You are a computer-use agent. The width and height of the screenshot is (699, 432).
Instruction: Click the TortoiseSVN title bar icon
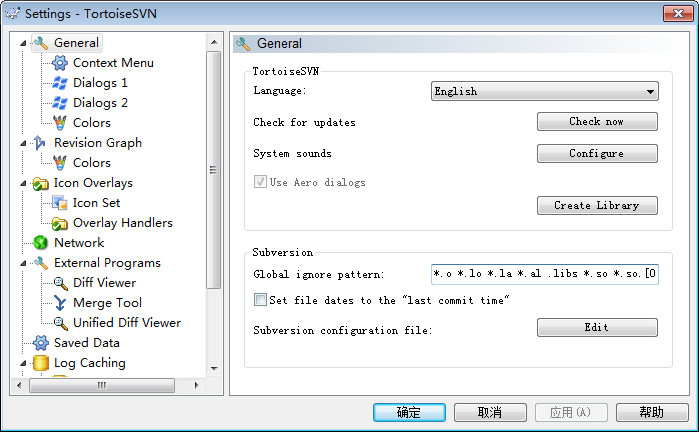pyautogui.click(x=12, y=13)
